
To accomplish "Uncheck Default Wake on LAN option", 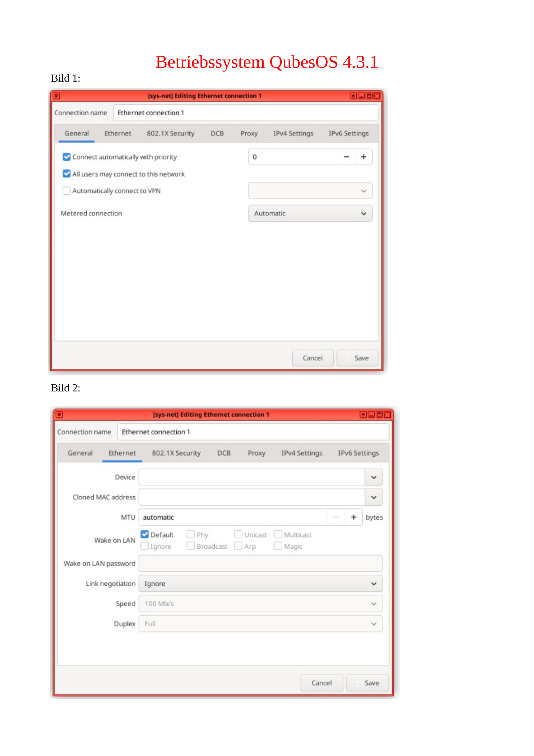I will point(144,534).
